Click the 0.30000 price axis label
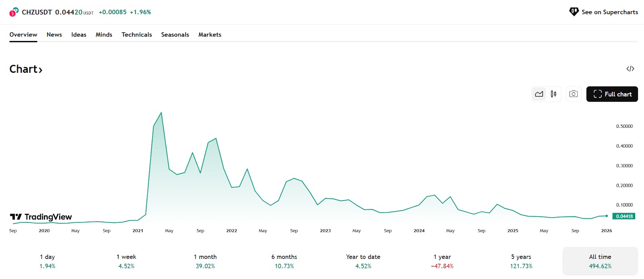The image size is (644, 279). 624,166
